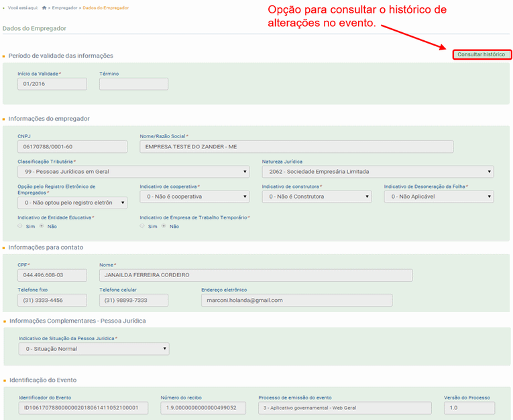Image resolution: width=513 pixels, height=420 pixels.
Task: Open the Indicativo de construtora dropdown
Action: click(317, 197)
